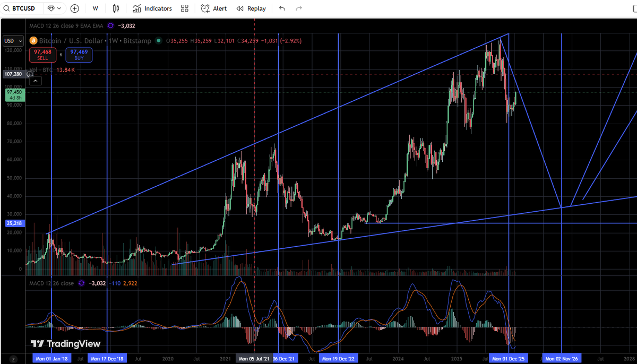Viewport: 637px width, 364px height.
Task: Start bar Replay mode
Action: (x=251, y=8)
